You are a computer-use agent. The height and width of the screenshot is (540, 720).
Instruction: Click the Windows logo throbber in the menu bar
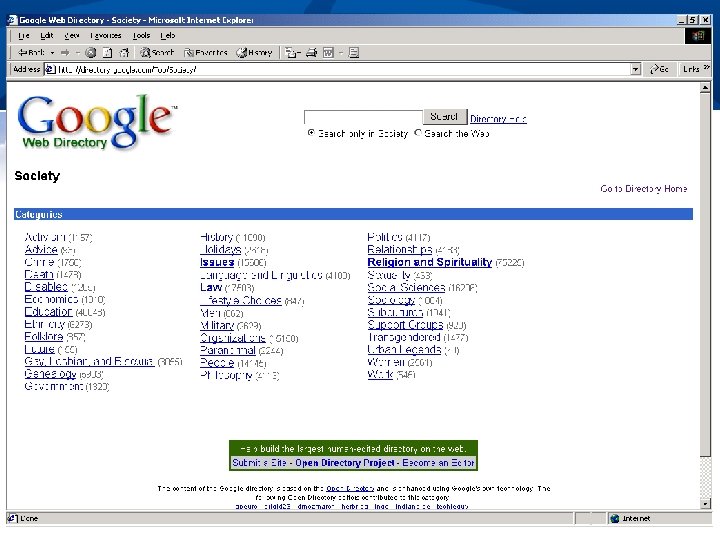(698, 35)
